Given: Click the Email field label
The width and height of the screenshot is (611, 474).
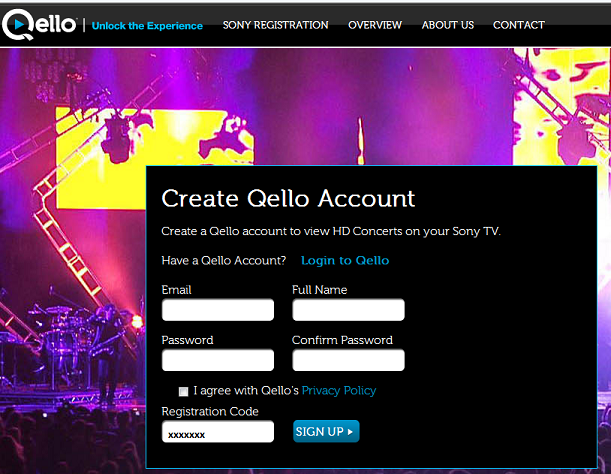Looking at the screenshot, I should [x=176, y=290].
